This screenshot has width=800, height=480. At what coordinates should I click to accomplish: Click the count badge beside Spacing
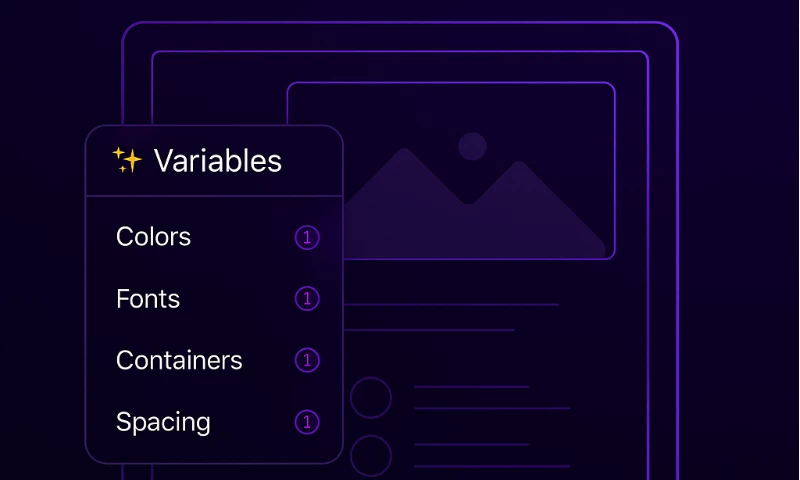(x=307, y=422)
